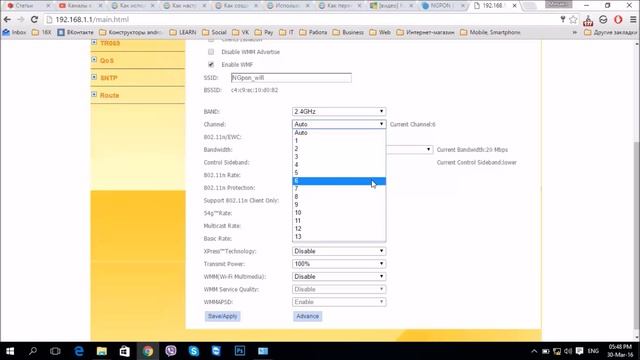This screenshot has height=360, width=640.
Task: Open WMM(Wi-Fi Multimedia) dropdown
Action: click(x=339, y=276)
